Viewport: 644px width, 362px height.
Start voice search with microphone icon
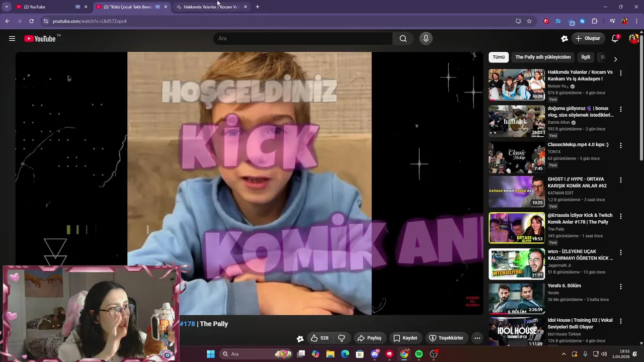(x=426, y=39)
